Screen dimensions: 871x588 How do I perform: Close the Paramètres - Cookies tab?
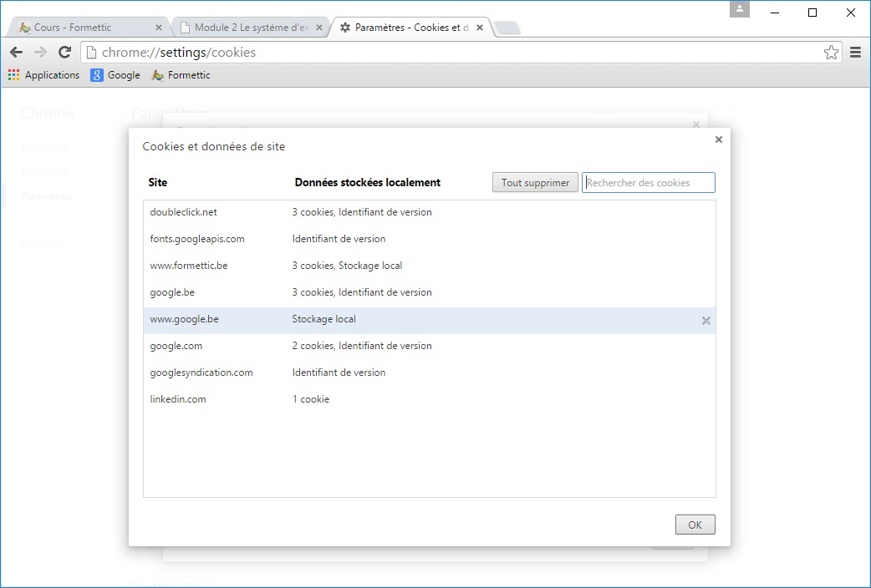click(x=479, y=28)
